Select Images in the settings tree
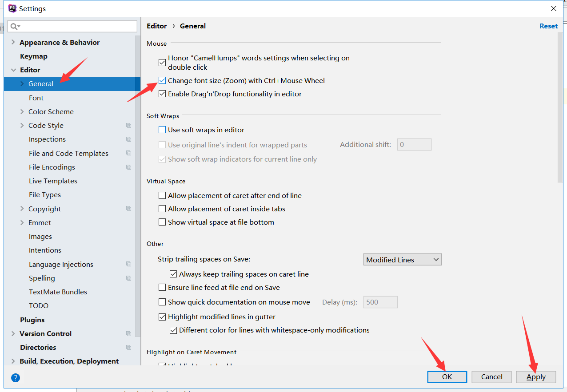 [40, 237]
